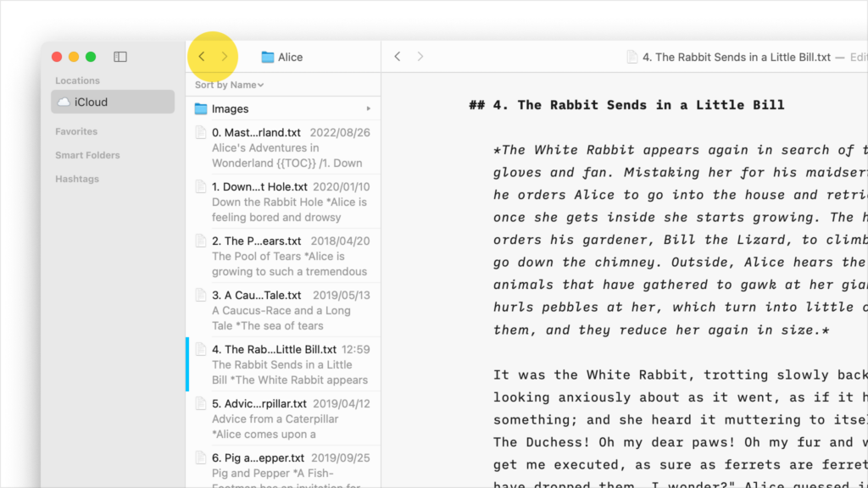Toggle the sidebar panel icon
Screen dimensions: 868x488
click(120, 57)
